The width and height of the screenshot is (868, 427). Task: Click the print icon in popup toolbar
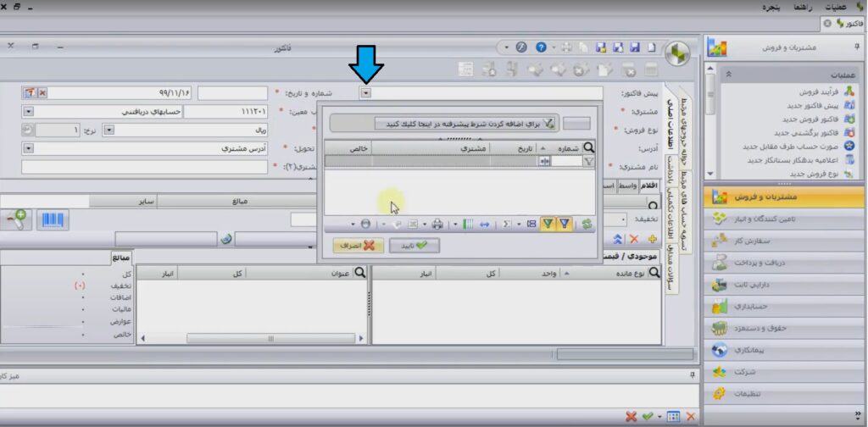pyautogui.click(x=437, y=224)
